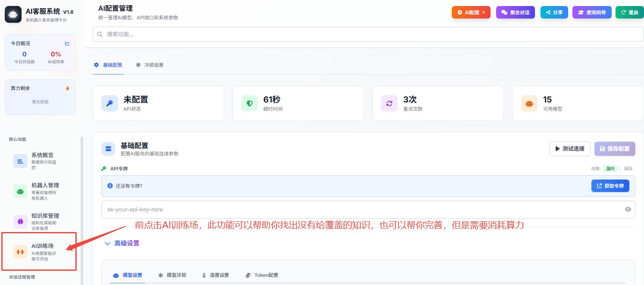The width and height of the screenshot is (644, 285).
Task: Open AI训练场 dumbbell icon
Action: [x=20, y=252]
